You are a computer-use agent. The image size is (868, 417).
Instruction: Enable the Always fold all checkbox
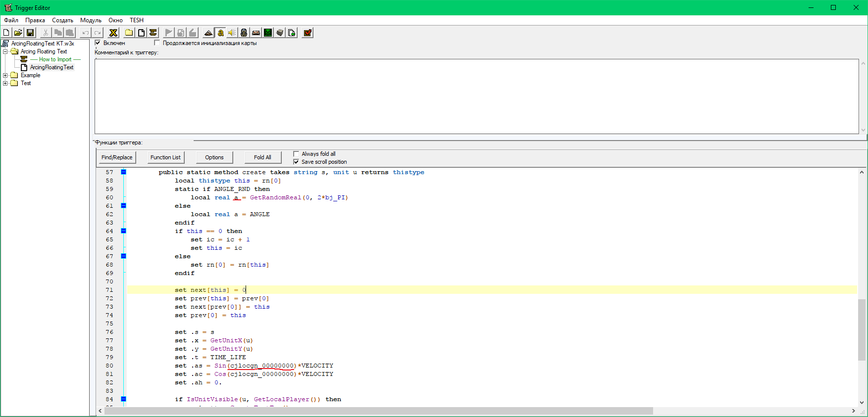tap(296, 154)
